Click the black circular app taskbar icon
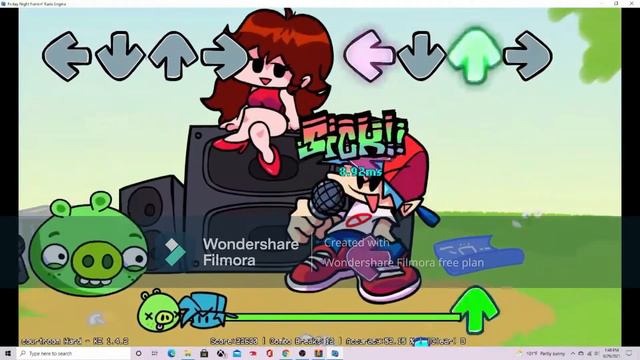Viewport: 640px width, 360px height. [x=302, y=353]
